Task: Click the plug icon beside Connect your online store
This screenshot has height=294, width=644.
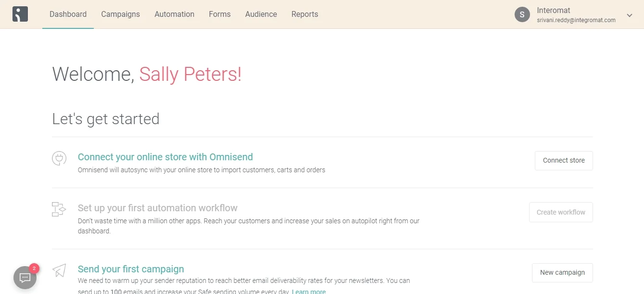Action: 59,158
